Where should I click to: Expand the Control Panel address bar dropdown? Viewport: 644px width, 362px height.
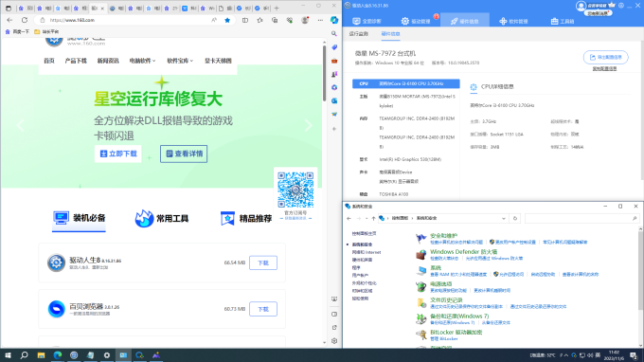tap(504, 218)
